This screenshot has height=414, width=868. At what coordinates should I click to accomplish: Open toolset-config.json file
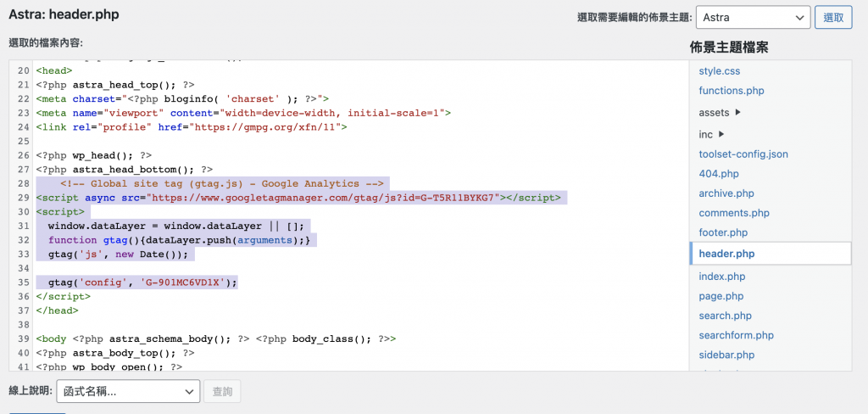coord(743,154)
